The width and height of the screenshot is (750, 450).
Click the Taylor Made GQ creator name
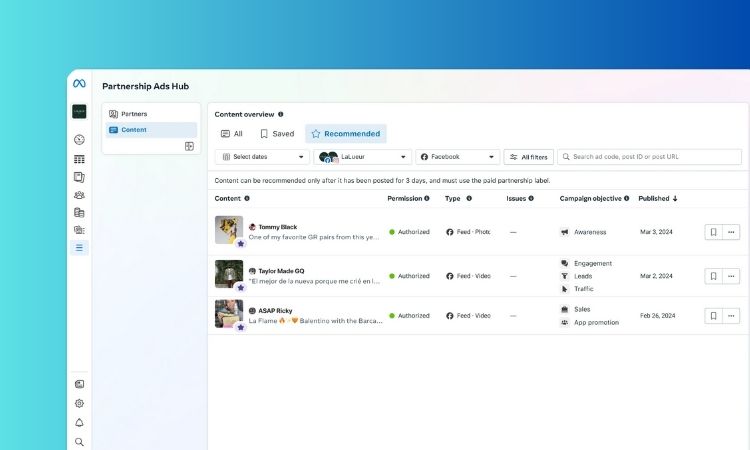(x=281, y=271)
